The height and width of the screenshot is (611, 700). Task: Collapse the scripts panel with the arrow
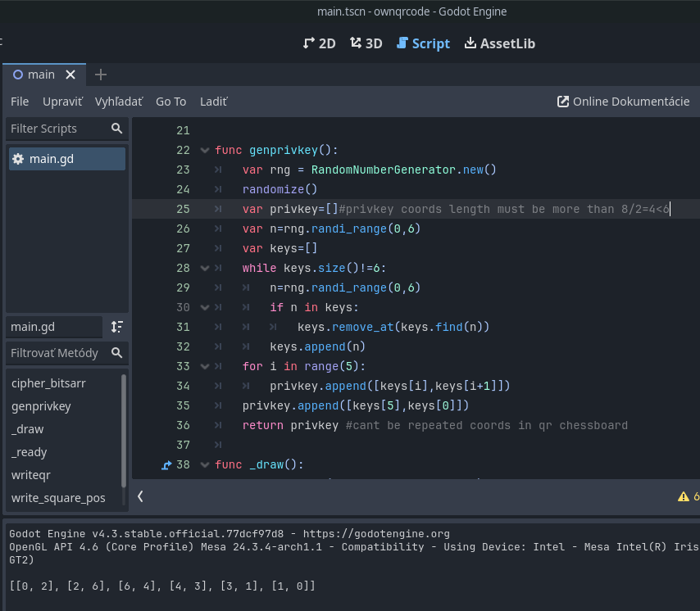pyautogui.click(x=140, y=496)
